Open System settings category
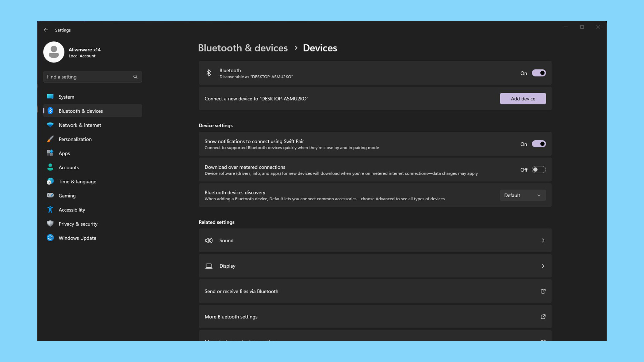The image size is (644, 362). (x=93, y=97)
